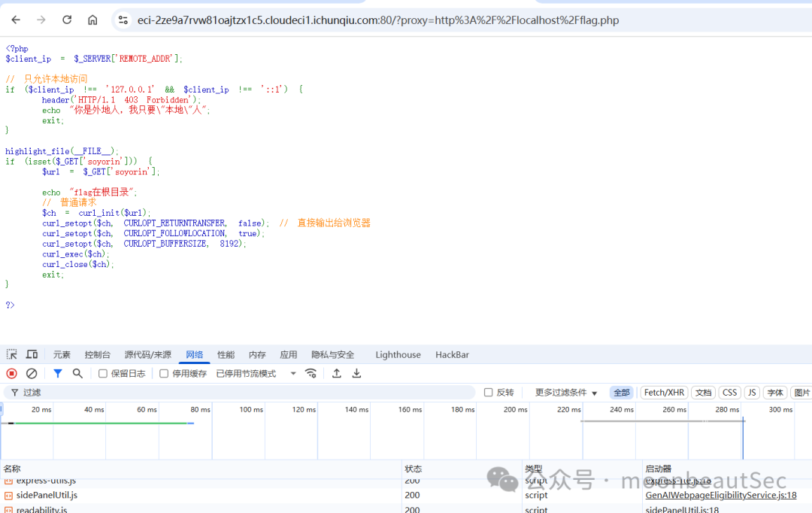Open network search magnifier
Viewport: 812px width, 513px height.
tap(77, 374)
